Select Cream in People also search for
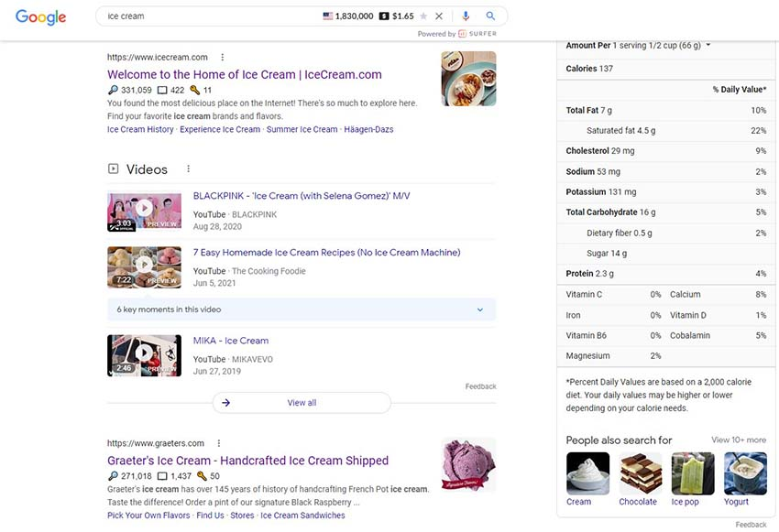Image resolution: width=779 pixels, height=532 pixels. click(x=587, y=479)
